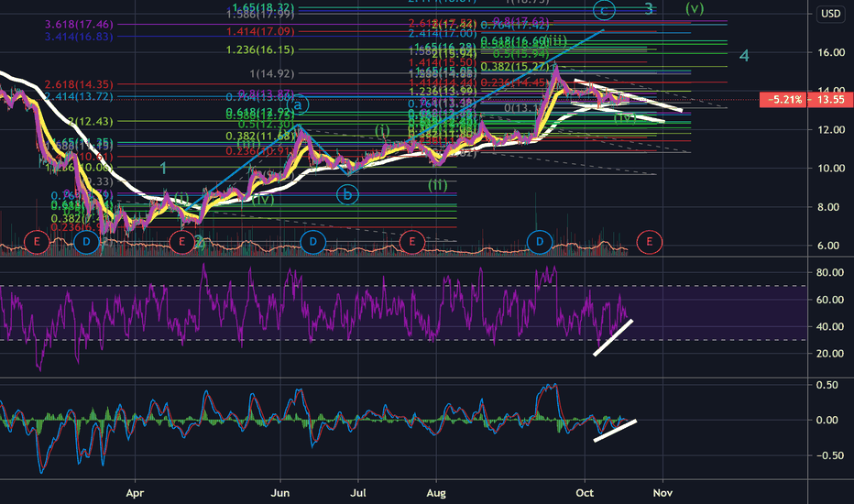
Task: Select the white trendline on the RSI pane
Action: [x=613, y=338]
